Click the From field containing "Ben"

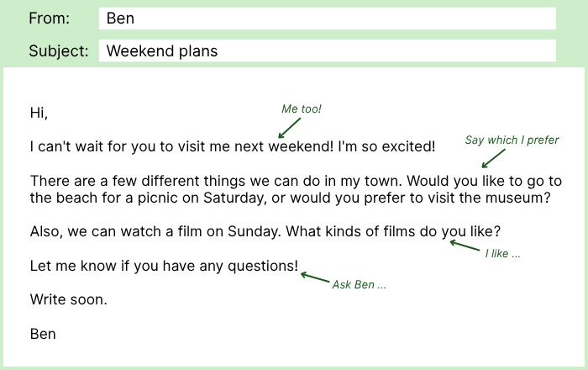tap(327, 18)
